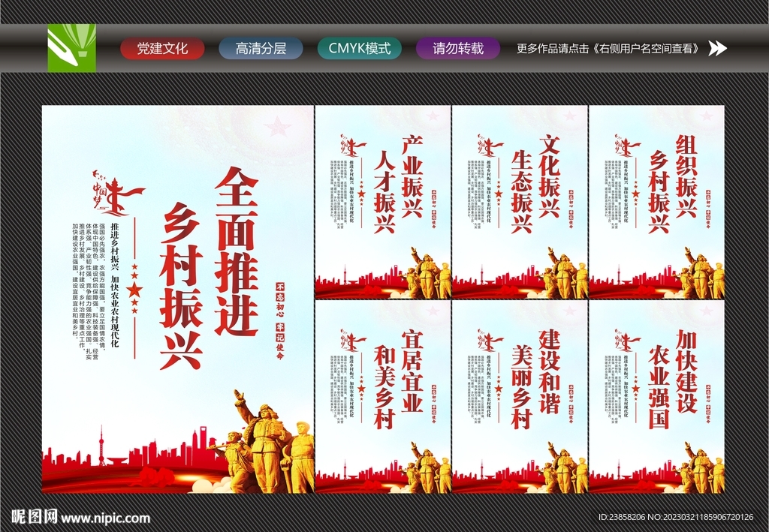769x532 pixels.
Task: Open the 建设和谐 美丽乡村 poster thumbnail
Action: click(520, 397)
